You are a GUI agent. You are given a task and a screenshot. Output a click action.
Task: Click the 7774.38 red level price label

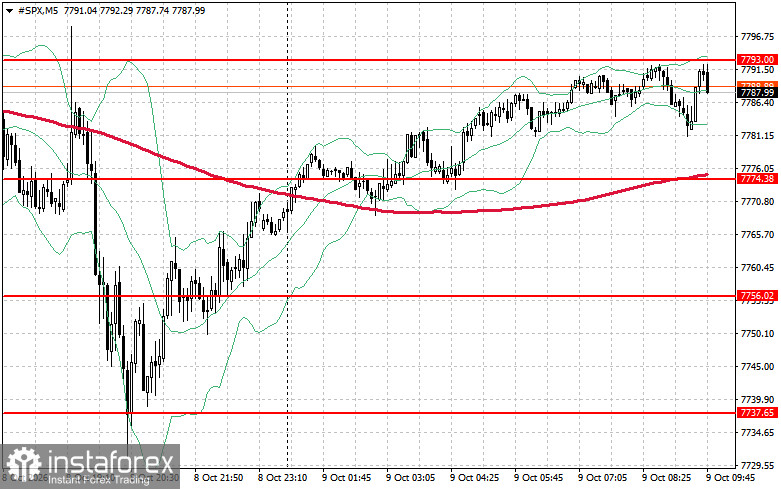(x=757, y=179)
